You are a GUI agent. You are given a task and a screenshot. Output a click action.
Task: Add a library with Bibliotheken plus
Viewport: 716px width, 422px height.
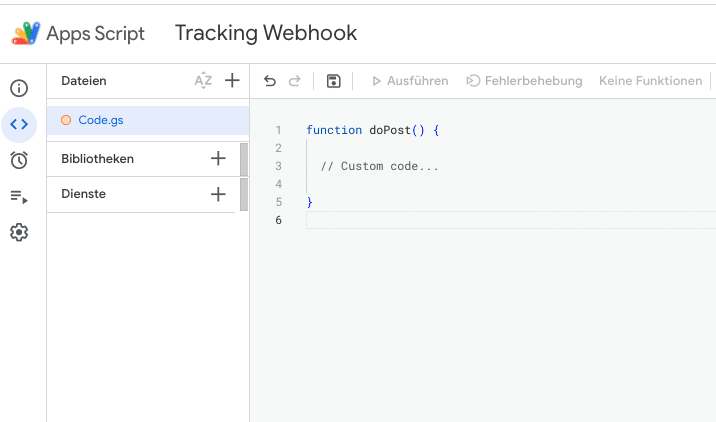tap(218, 158)
